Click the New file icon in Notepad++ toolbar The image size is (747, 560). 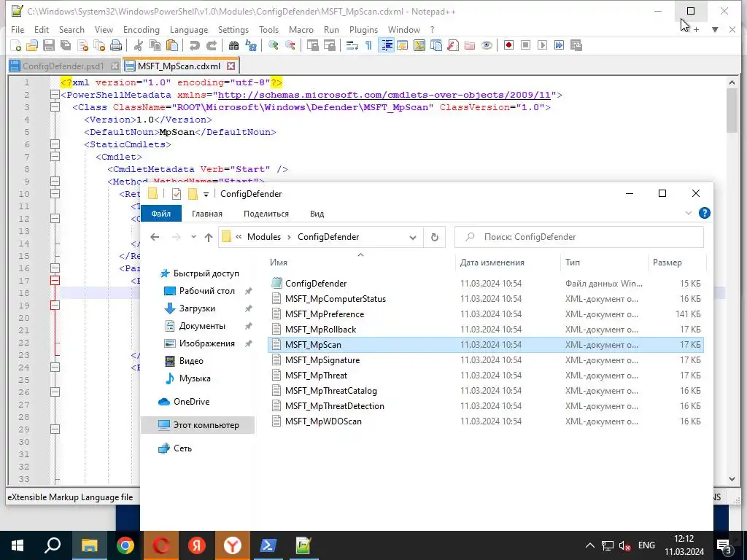(x=16, y=45)
